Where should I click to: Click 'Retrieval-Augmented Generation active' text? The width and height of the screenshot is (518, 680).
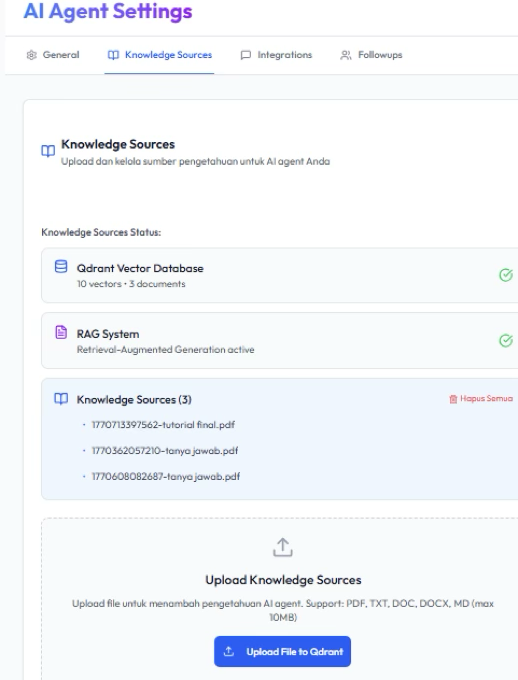click(x=165, y=350)
